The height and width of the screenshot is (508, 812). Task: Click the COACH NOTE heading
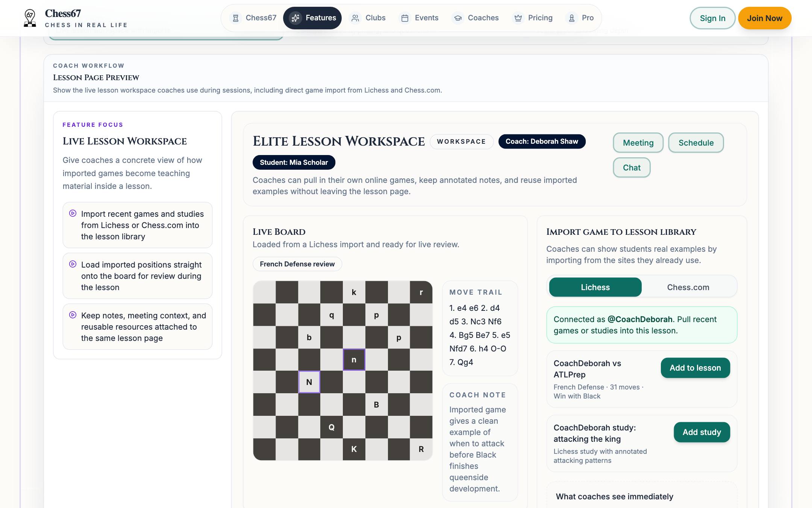coord(477,395)
